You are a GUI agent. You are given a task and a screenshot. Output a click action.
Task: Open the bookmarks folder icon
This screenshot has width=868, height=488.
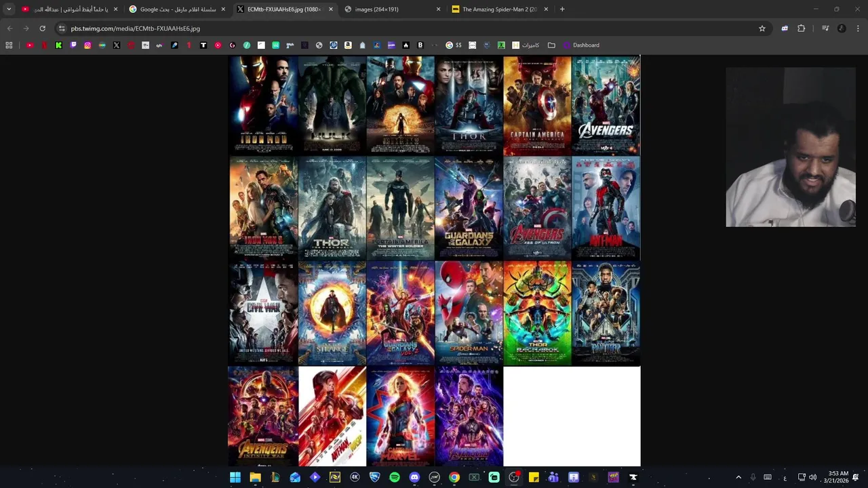pos(551,45)
